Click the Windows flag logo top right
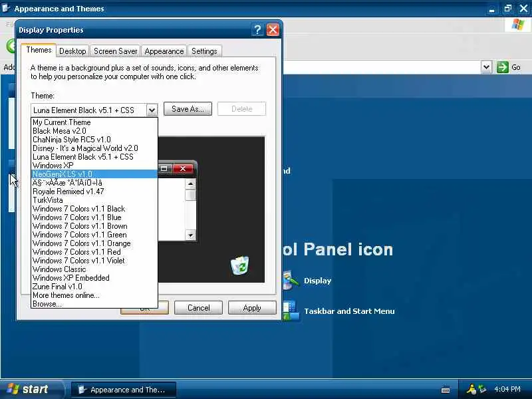The height and width of the screenshot is (399, 532). point(517,25)
